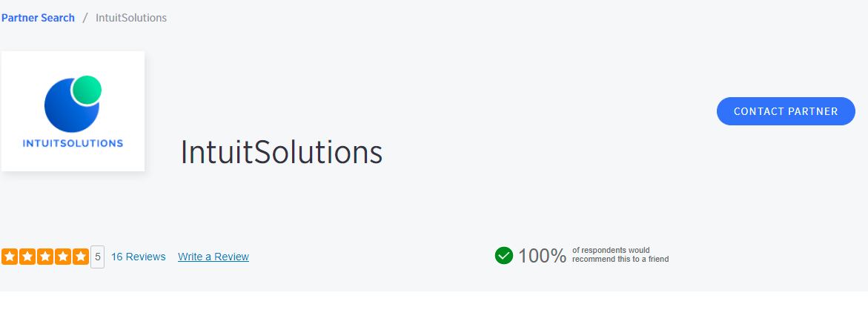Image resolution: width=868 pixels, height=310 pixels.
Task: Click the green recommendation checkmark icon
Action: coord(504,256)
